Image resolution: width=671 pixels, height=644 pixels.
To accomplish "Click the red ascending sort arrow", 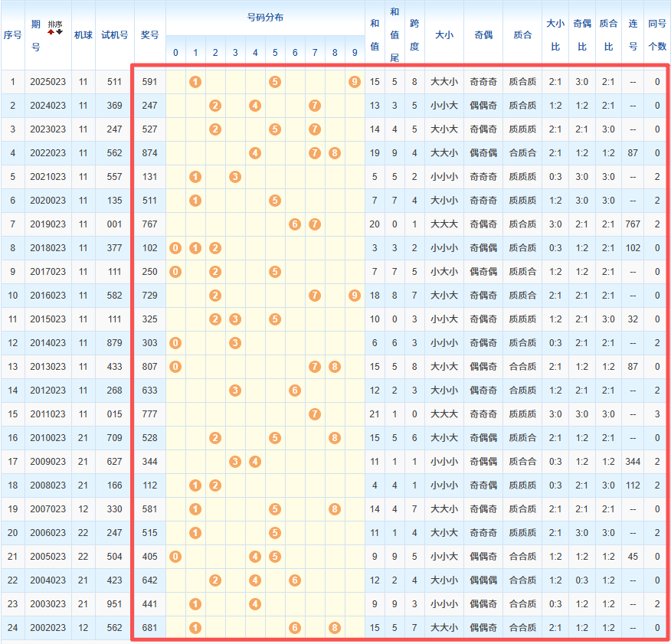I will pos(51,31).
